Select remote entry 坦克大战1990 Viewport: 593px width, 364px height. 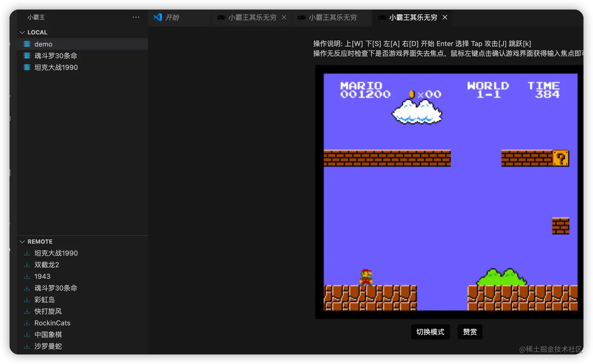pos(83,253)
